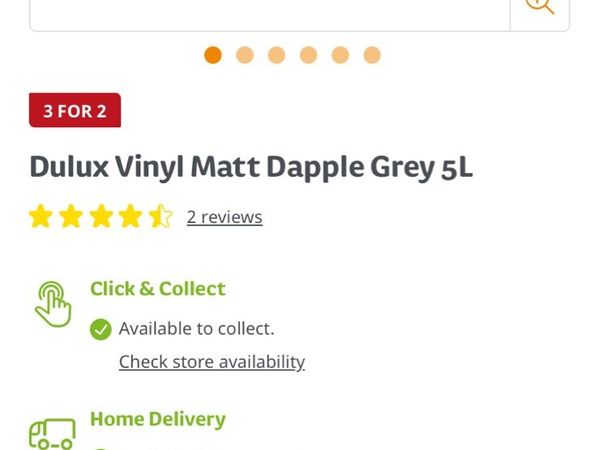Viewport: 600px width, 450px height.
Task: Select the Click & Collect heading
Action: pos(158,289)
